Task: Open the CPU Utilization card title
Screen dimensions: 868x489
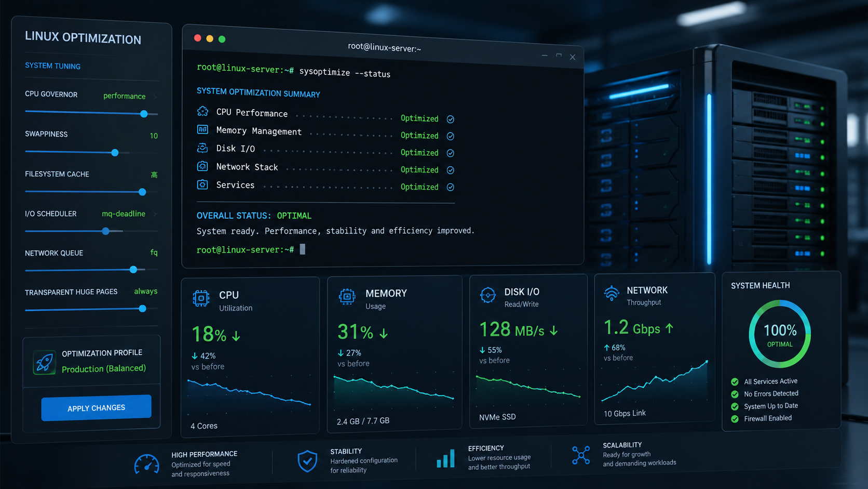Action: pos(229,295)
